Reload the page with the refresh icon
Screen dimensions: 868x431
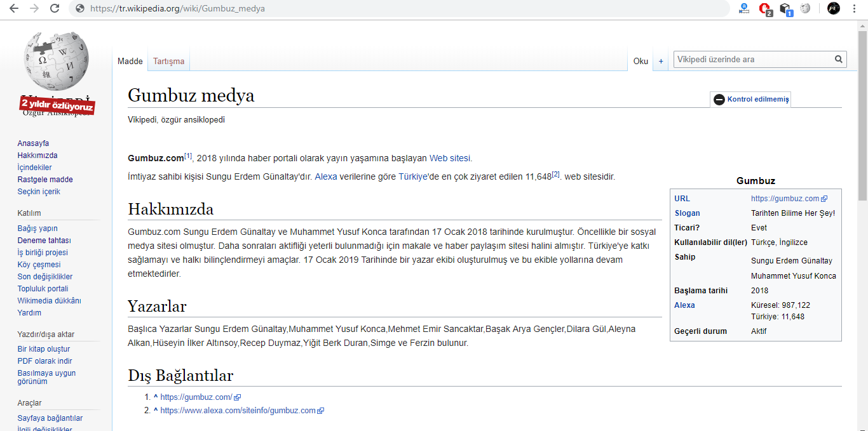coord(55,9)
